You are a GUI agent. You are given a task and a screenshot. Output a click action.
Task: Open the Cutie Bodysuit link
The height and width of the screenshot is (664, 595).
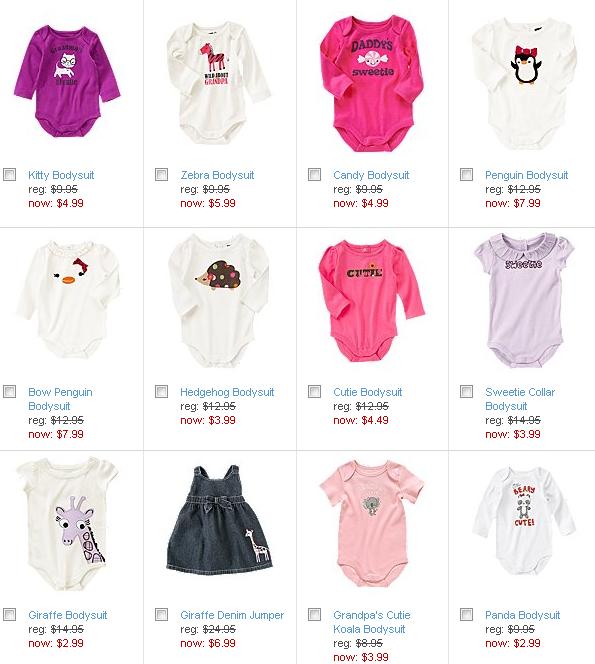(x=367, y=392)
